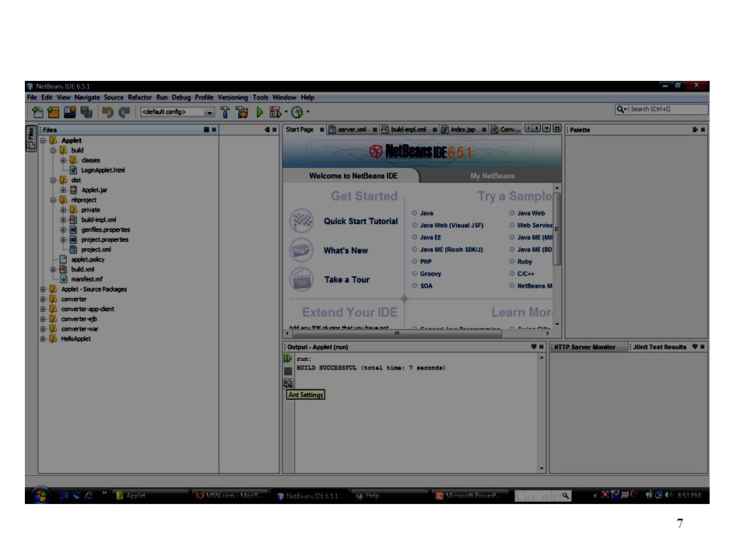Open the Quick Start Tutorial link
Screen dimensions: 747x560
tap(360, 222)
